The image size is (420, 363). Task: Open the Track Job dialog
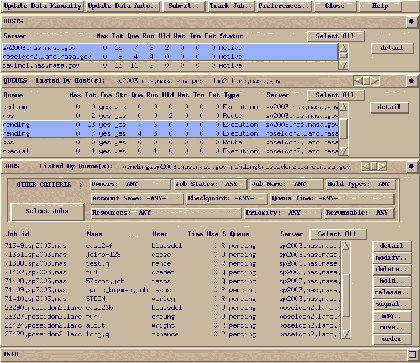click(x=231, y=6)
